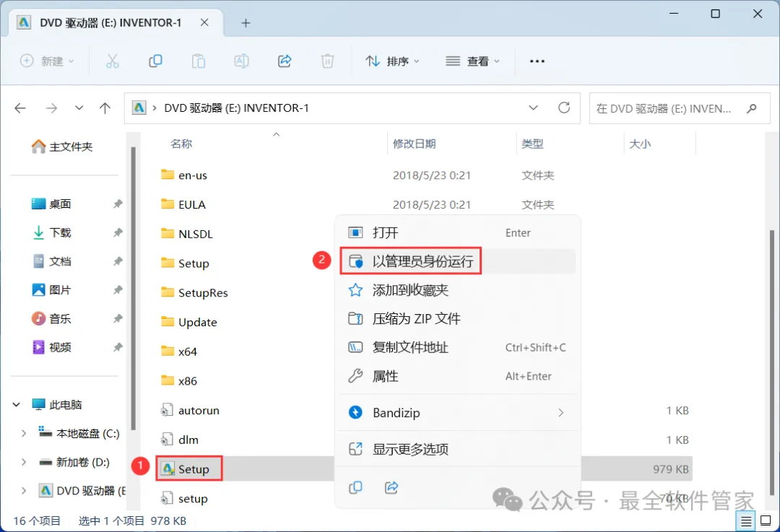Click the search magnifier icon

point(752,108)
